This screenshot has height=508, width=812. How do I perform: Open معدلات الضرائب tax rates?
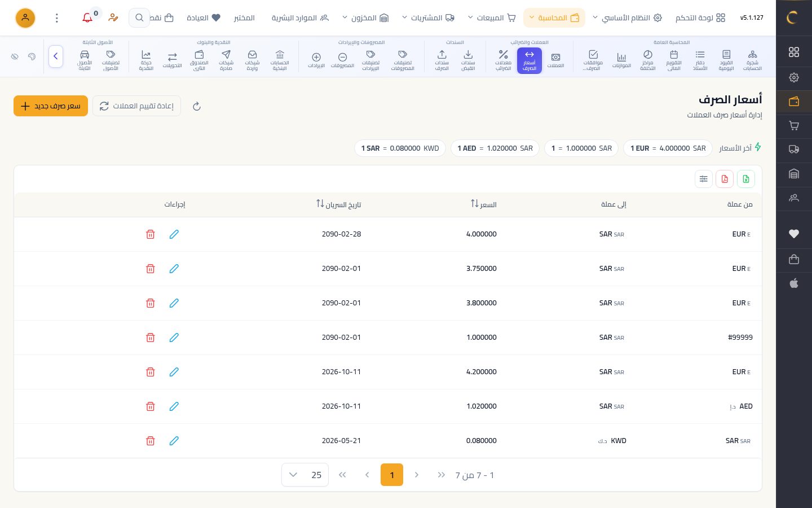(x=503, y=60)
